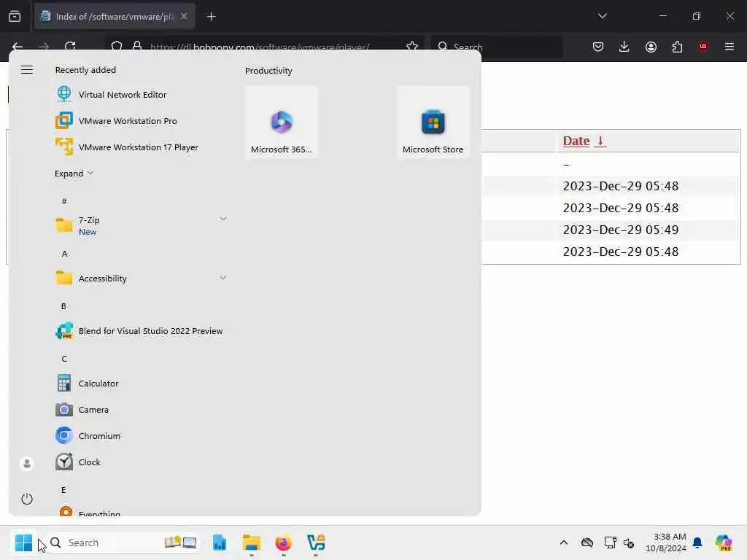Close the Index of /software/vmware tab
747x560 pixels.
coord(184,16)
